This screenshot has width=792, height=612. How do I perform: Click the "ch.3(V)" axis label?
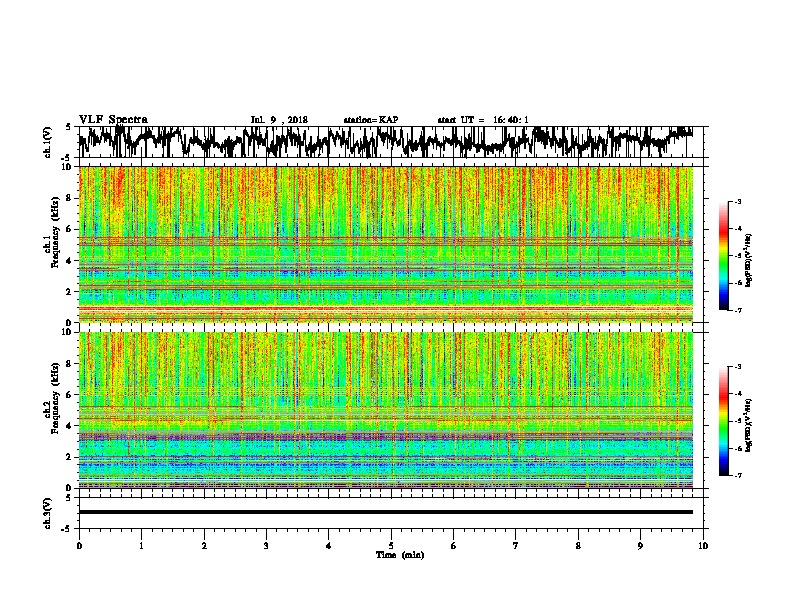48,513
